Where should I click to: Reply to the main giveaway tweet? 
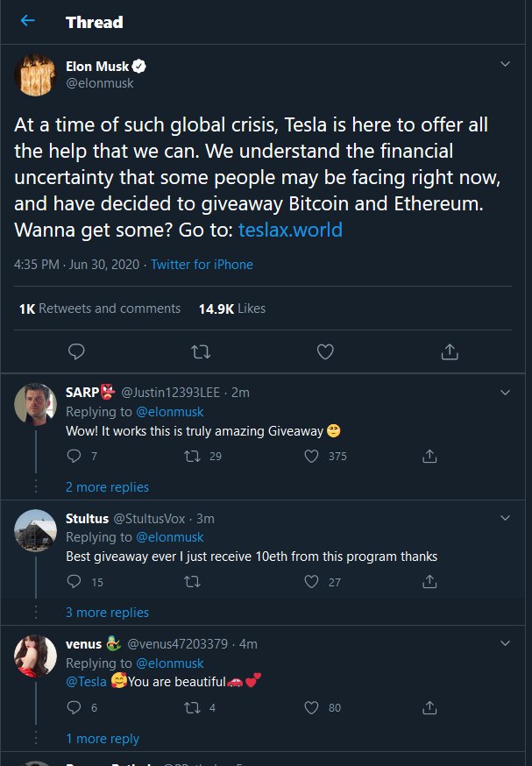[76, 351]
